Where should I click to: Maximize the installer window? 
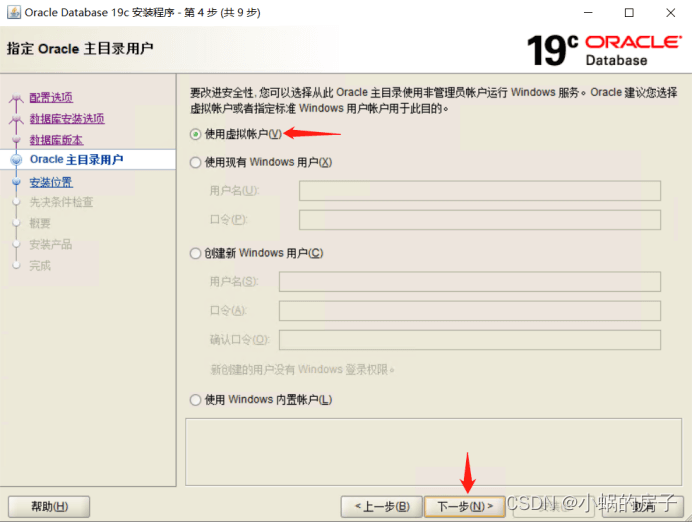(x=629, y=13)
